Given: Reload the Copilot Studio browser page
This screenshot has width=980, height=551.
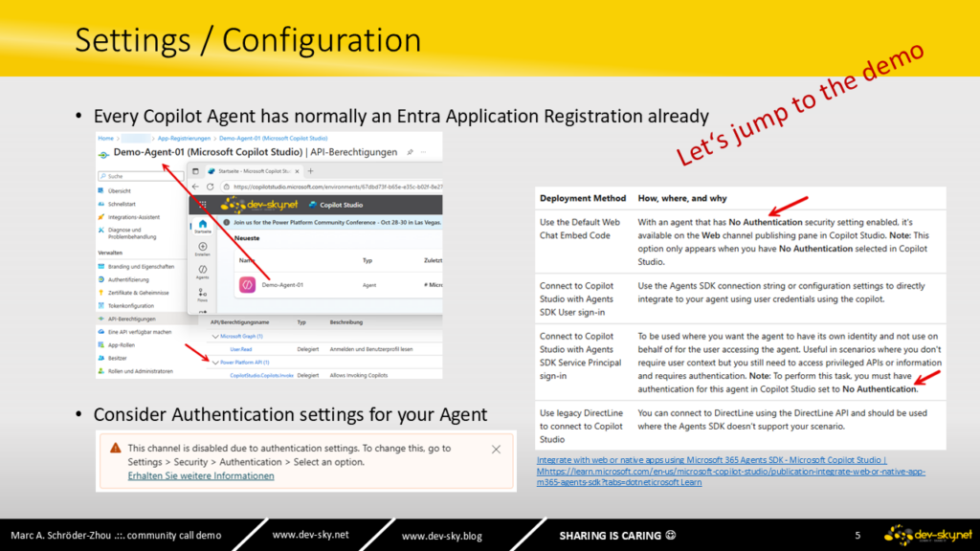Looking at the screenshot, I should tap(210, 187).
